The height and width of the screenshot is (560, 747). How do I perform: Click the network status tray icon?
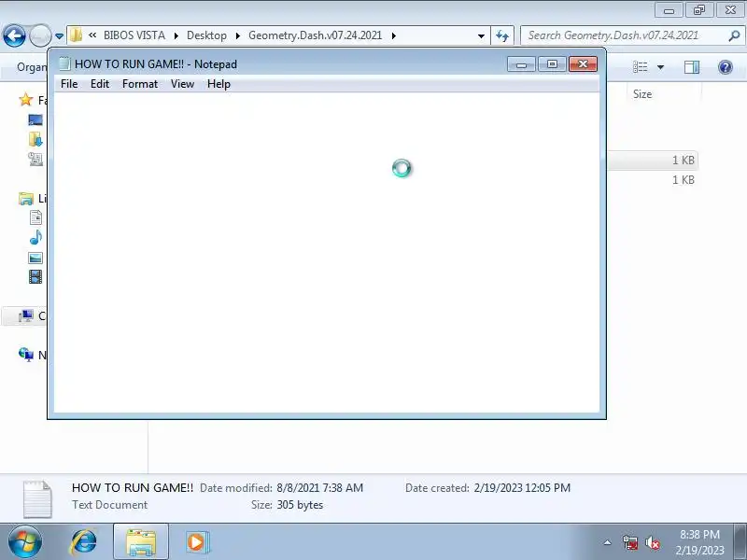(x=629, y=542)
